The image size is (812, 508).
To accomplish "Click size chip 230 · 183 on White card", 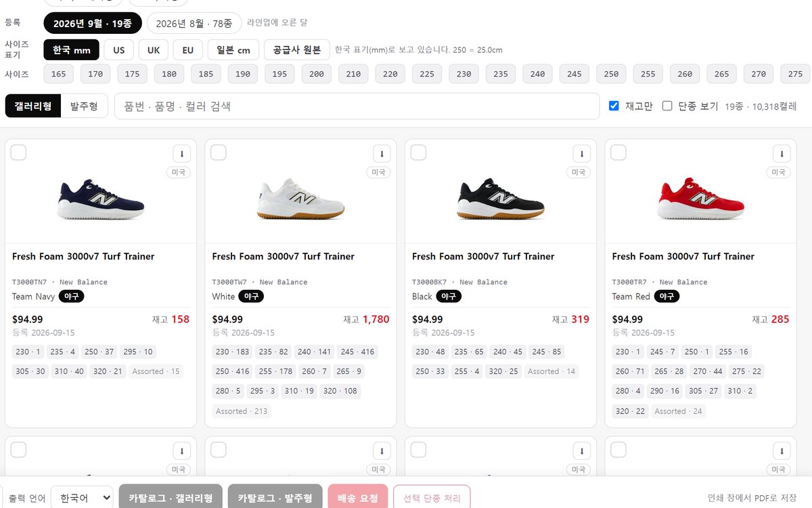I will (233, 352).
